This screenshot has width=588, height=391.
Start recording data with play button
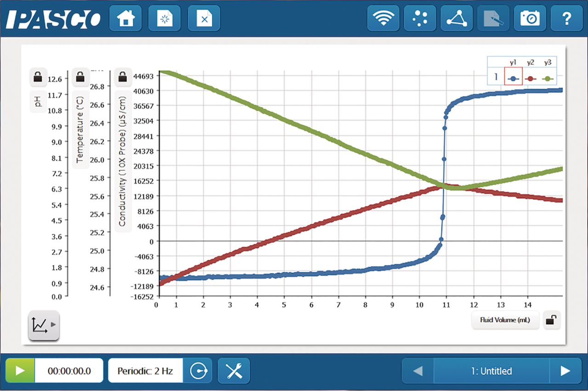(x=20, y=371)
